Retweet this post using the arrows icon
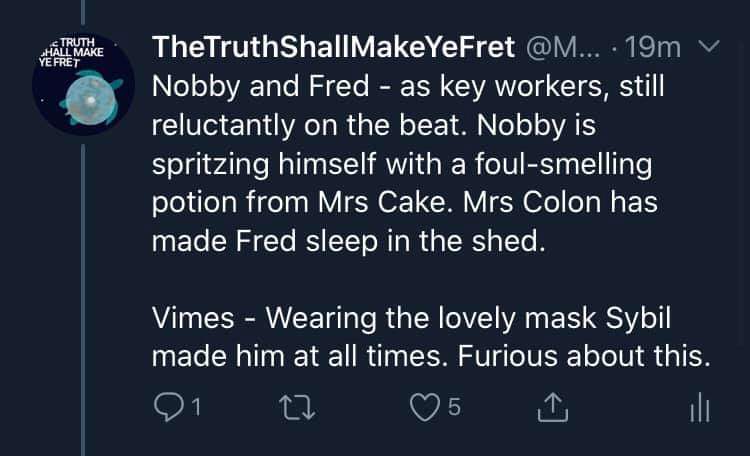 (297, 407)
